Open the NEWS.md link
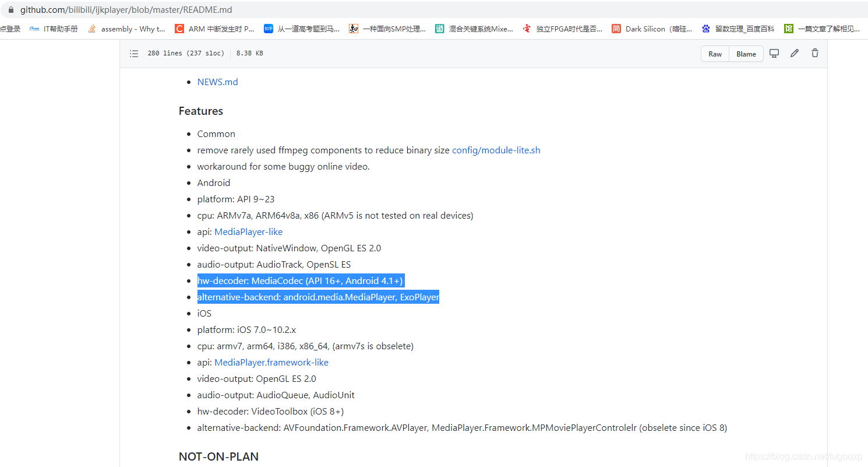The height and width of the screenshot is (467, 868). (217, 82)
